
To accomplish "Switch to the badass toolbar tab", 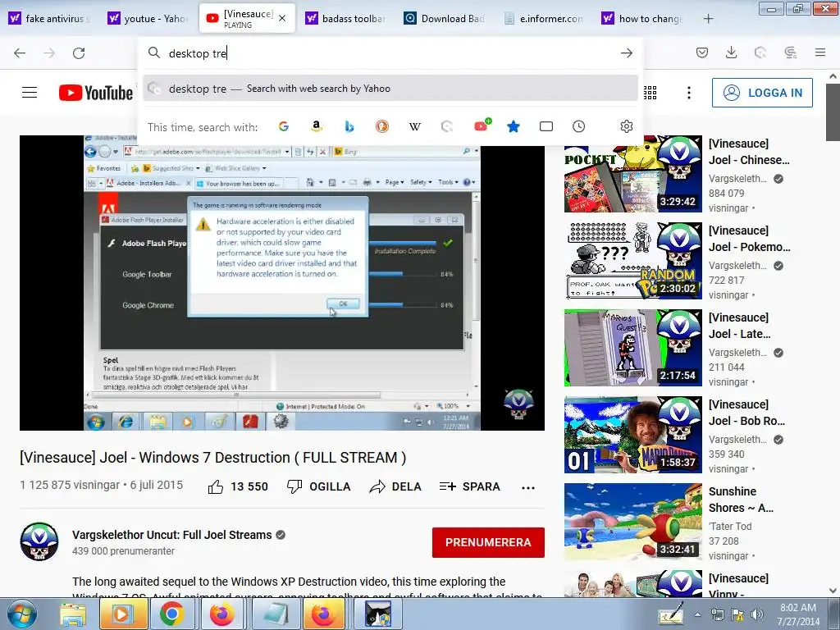I will click(x=345, y=18).
